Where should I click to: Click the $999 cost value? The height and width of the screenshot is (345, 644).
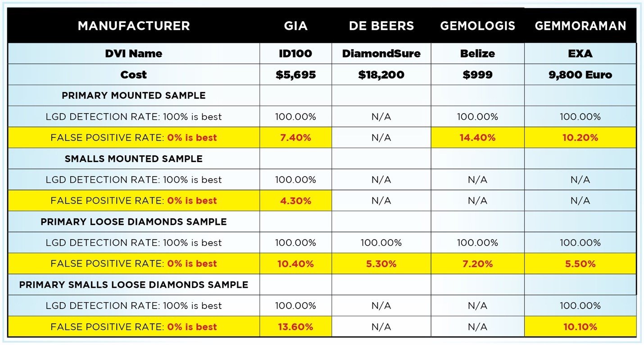pos(478,75)
